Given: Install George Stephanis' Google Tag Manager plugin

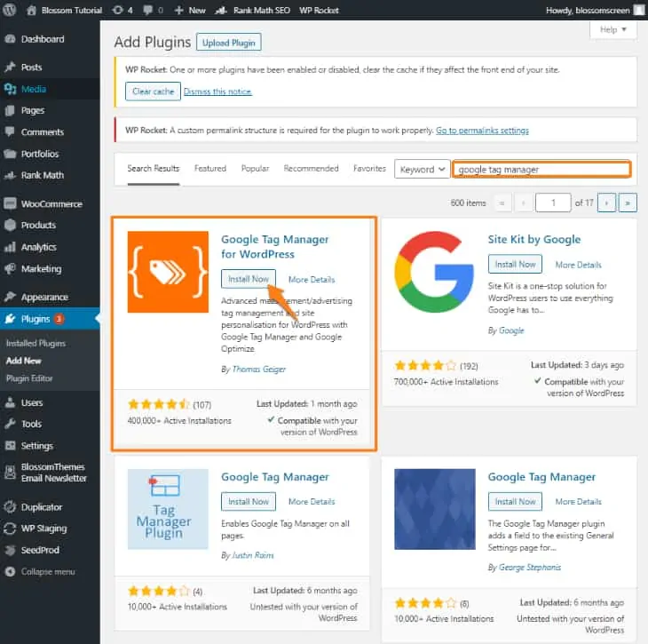Looking at the screenshot, I should click(x=515, y=502).
